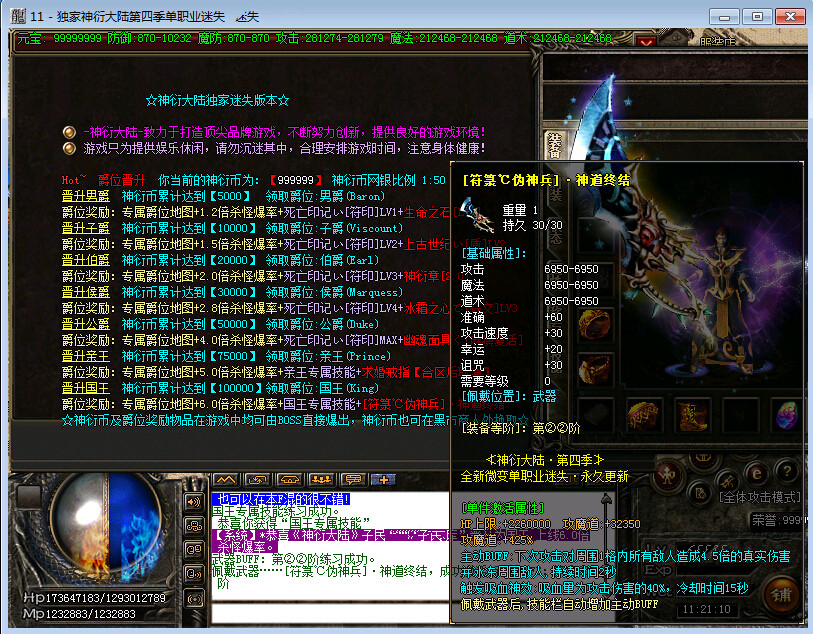Click the linked-rings button beside the orb
Screen dimensions: 813x634
tap(194, 526)
